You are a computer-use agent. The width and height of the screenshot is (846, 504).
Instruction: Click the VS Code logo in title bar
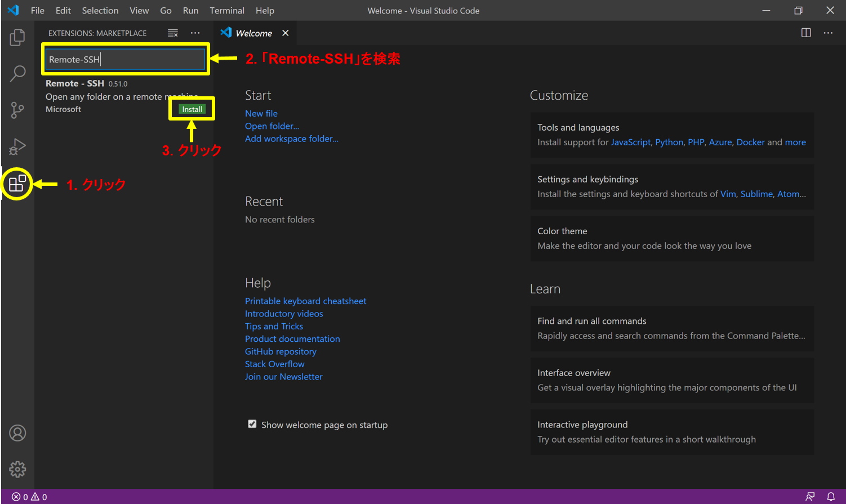(x=13, y=10)
